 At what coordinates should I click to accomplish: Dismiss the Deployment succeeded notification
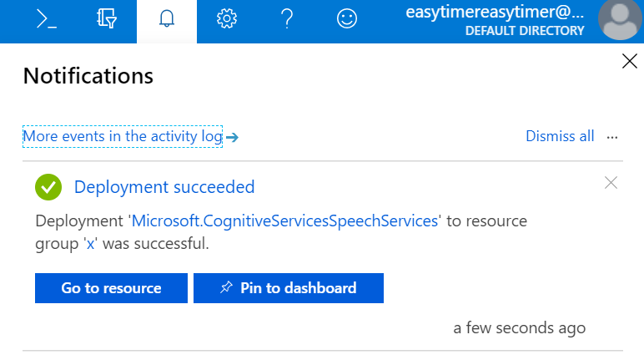(x=611, y=183)
